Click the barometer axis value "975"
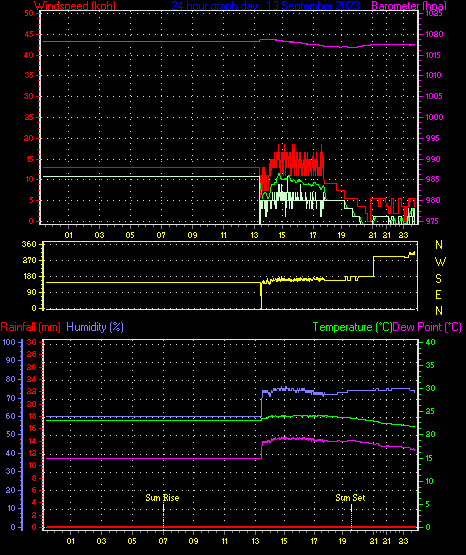Image resolution: width=466 pixels, height=555 pixels. click(432, 221)
